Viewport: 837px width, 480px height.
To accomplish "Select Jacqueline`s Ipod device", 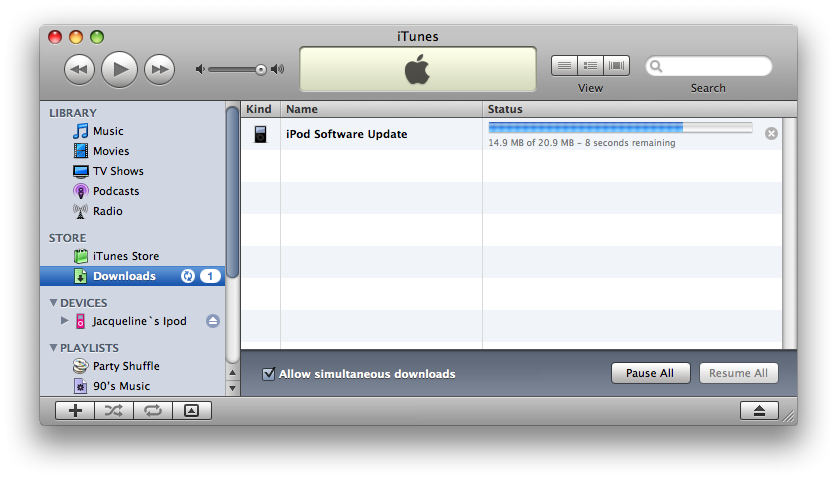I will [x=139, y=321].
